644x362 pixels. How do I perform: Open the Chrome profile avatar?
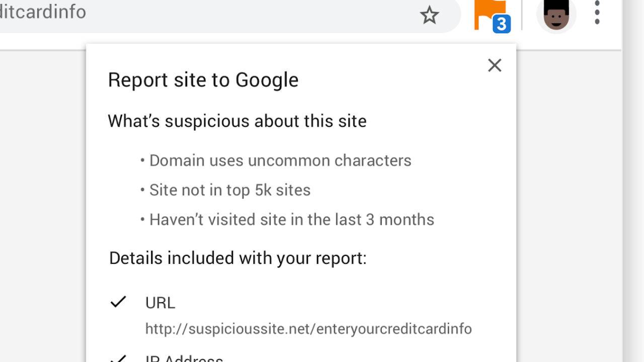point(556,15)
